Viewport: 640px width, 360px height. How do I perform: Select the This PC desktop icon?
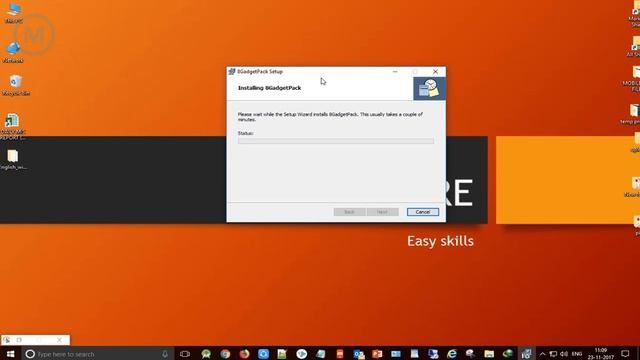pyautogui.click(x=14, y=13)
